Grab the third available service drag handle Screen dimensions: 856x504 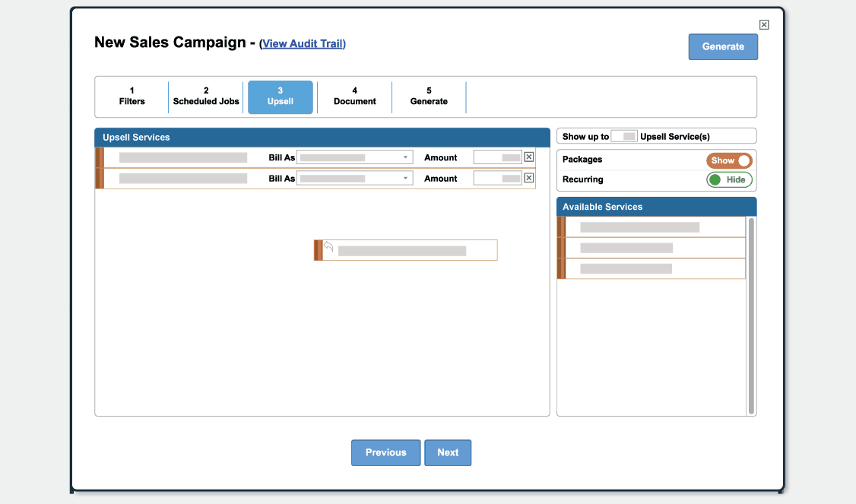tap(561, 268)
